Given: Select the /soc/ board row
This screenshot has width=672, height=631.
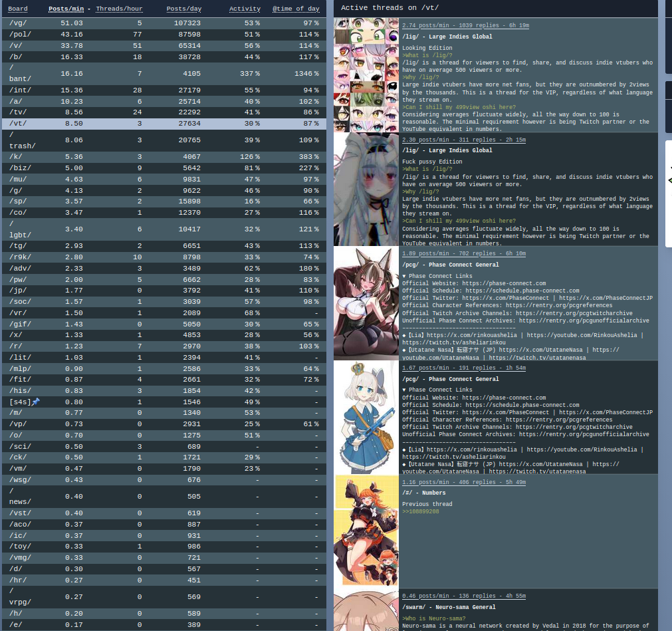Looking at the screenshot, I should [x=164, y=302].
